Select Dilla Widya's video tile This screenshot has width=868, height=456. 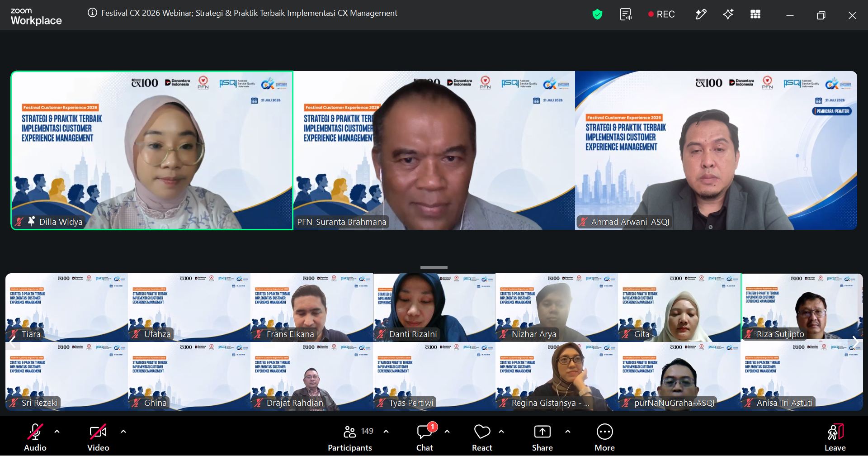coord(152,150)
